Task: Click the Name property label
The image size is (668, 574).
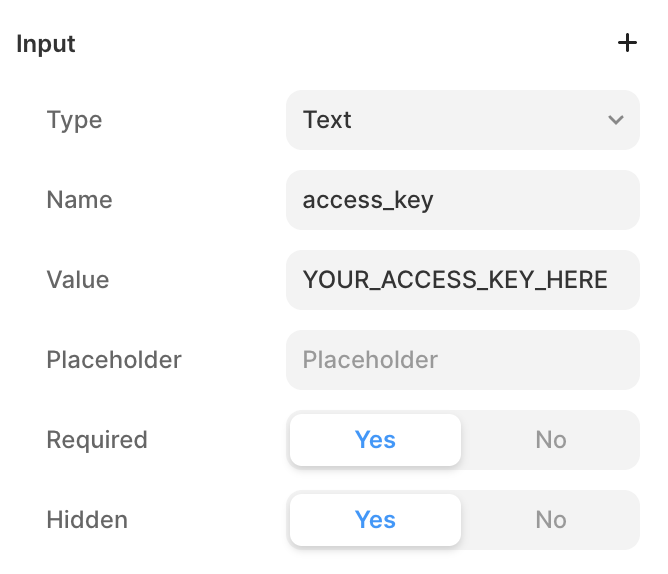Action: tap(79, 200)
